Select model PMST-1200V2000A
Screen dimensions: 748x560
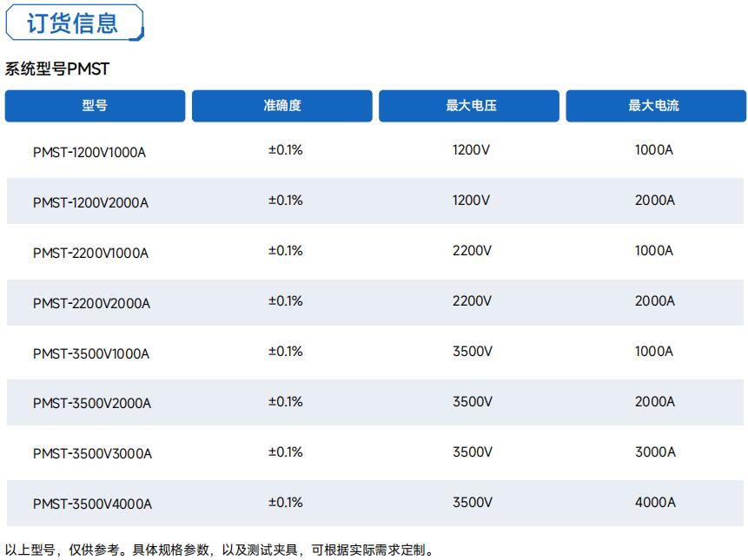[90, 203]
